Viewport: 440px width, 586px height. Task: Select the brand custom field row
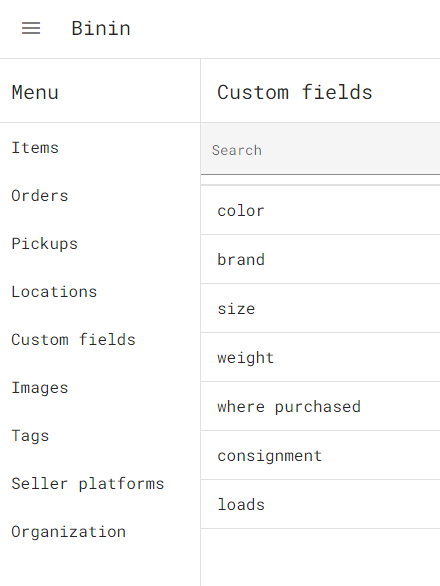click(x=320, y=259)
